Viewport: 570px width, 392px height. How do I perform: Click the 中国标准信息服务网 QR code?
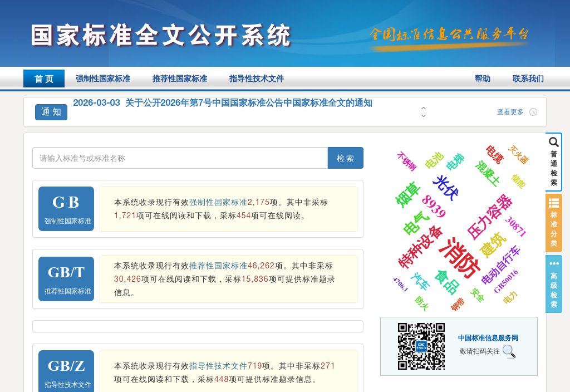click(421, 346)
